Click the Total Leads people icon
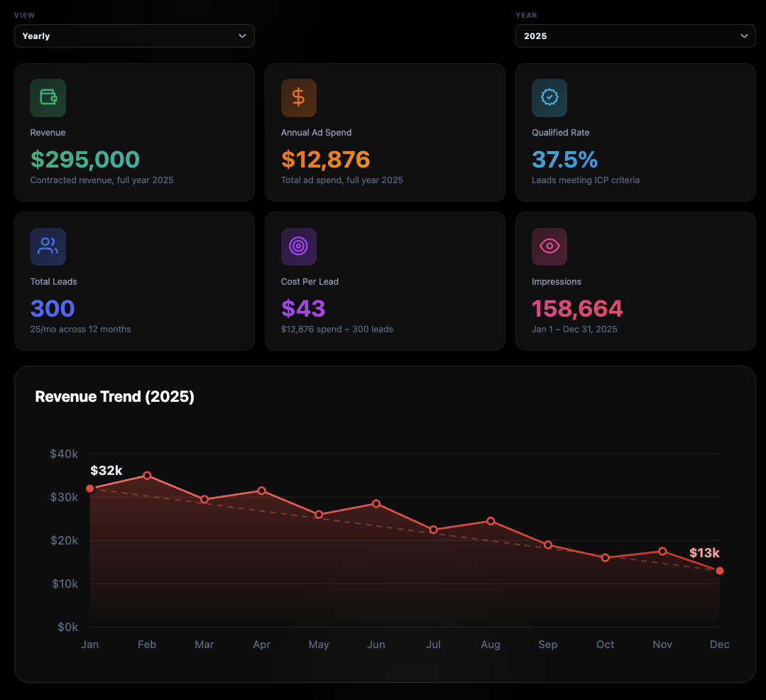The width and height of the screenshot is (766, 700). pos(48,246)
